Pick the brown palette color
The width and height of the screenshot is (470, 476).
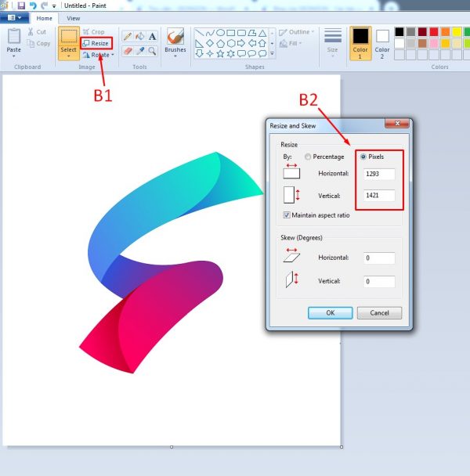pyautogui.click(x=422, y=43)
